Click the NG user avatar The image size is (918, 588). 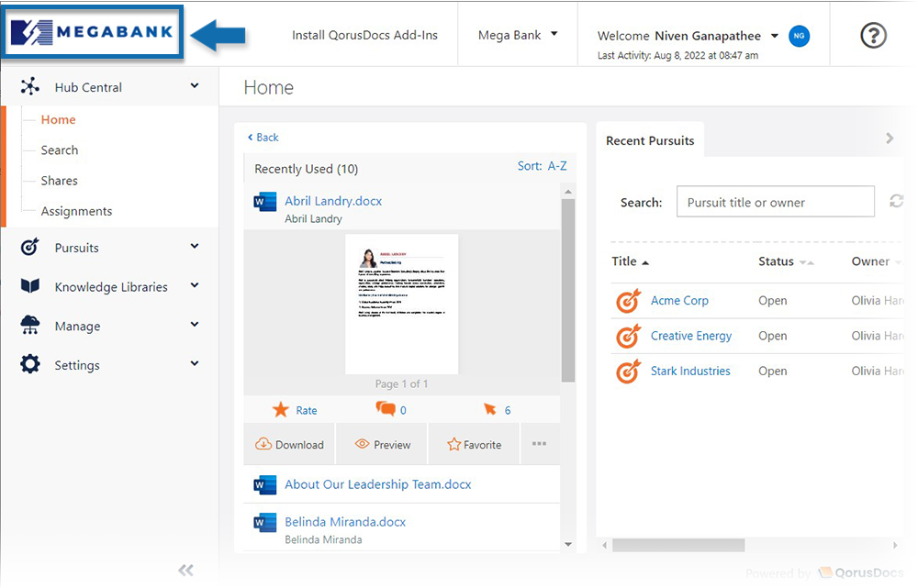(x=799, y=36)
